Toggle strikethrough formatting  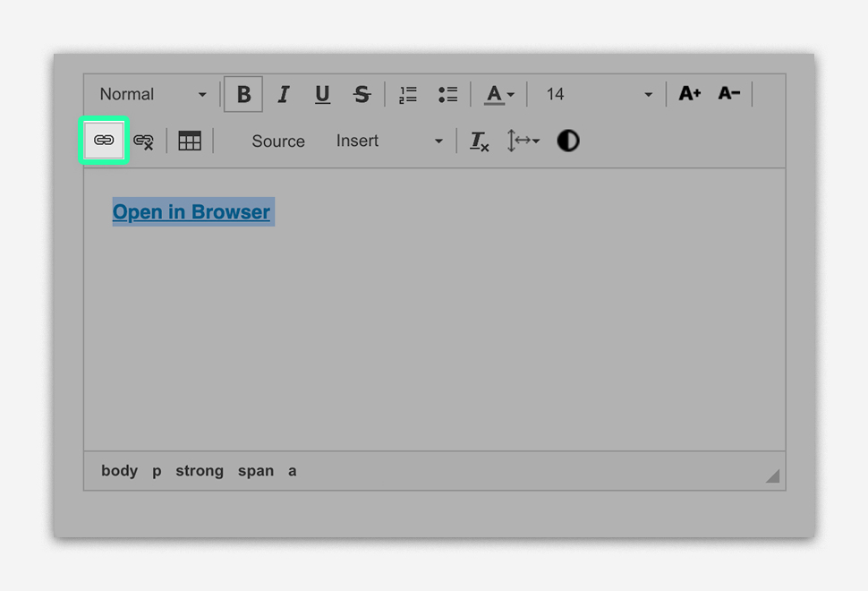(362, 94)
